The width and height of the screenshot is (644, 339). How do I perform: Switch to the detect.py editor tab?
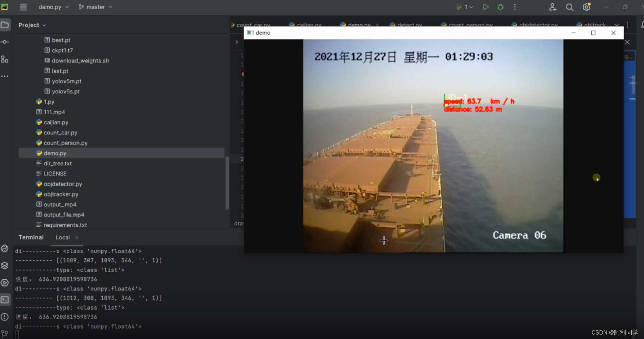pyautogui.click(x=409, y=25)
